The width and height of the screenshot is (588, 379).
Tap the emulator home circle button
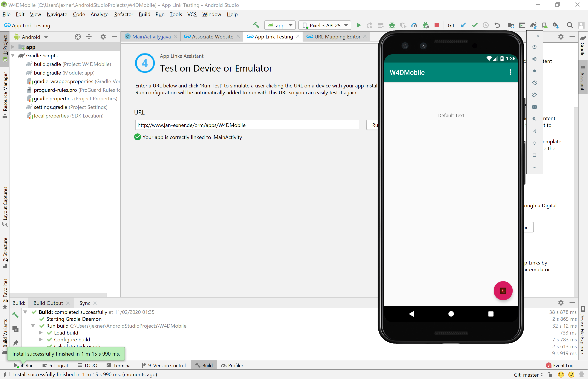451,314
